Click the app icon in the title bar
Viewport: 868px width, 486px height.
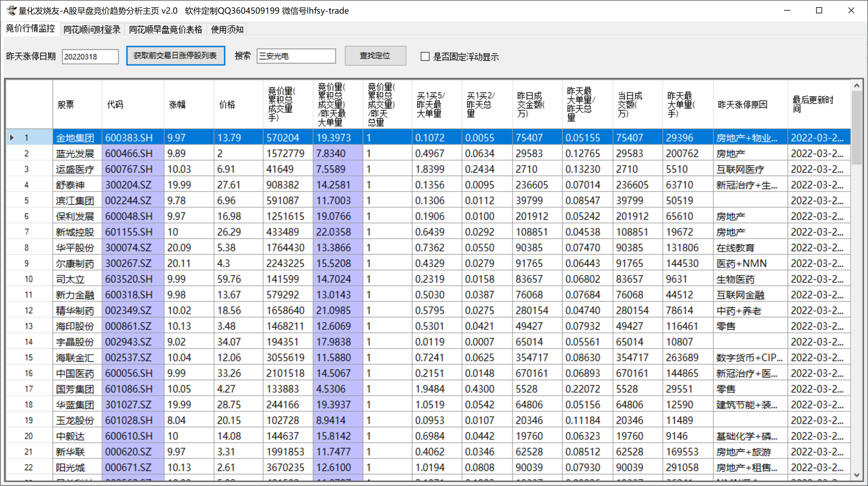11,10
